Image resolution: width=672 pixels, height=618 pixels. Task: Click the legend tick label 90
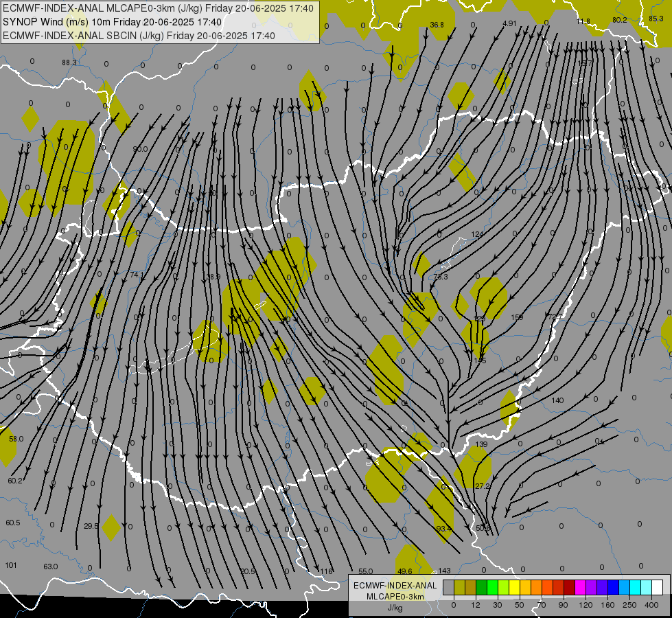563,605
